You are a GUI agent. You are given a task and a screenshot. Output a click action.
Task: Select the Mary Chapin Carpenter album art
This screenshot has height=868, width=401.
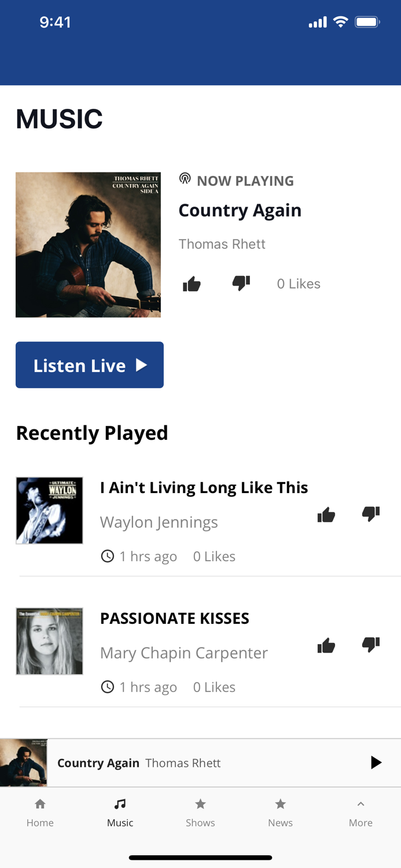tap(49, 641)
